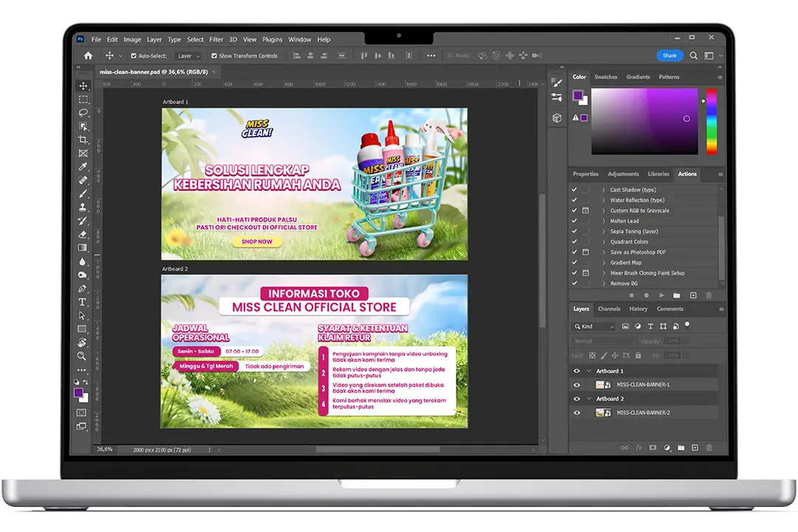Image resolution: width=798 pixels, height=532 pixels.
Task: Switch to the Channels tab
Action: (609, 309)
